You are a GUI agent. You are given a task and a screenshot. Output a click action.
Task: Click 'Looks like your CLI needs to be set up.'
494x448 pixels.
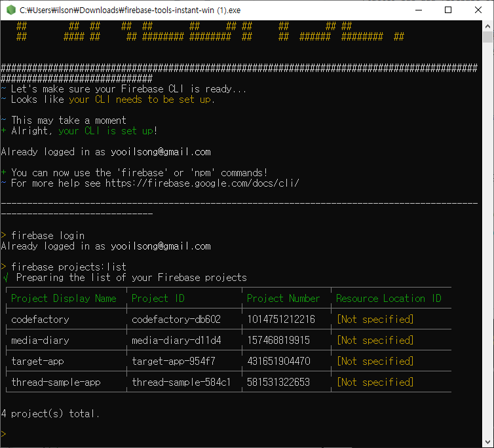click(x=113, y=100)
